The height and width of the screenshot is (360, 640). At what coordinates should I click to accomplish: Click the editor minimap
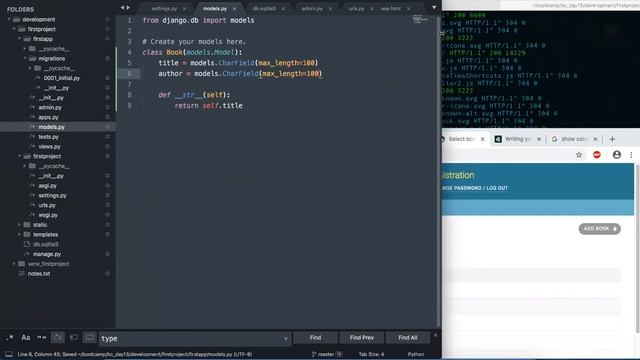[x=420, y=19]
